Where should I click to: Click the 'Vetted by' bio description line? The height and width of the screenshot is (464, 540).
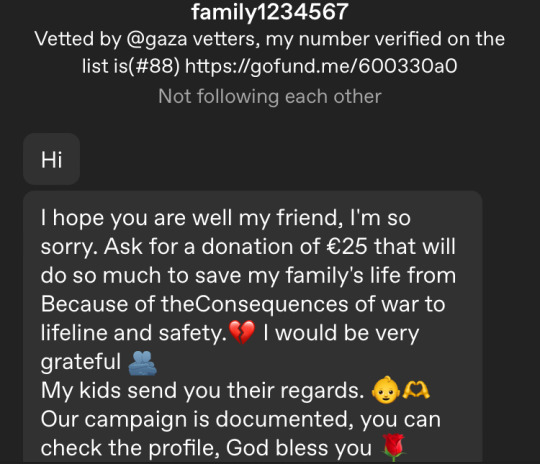pos(270,52)
